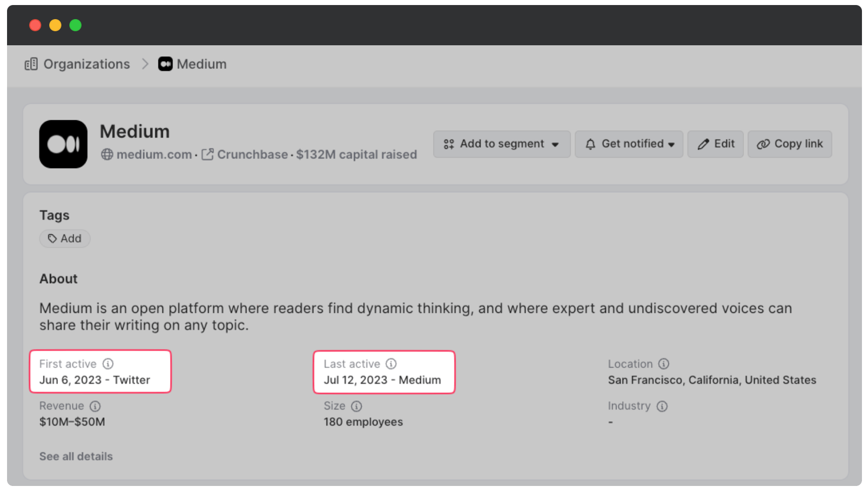Screen dimensions: 868x491
Task: Click the 180 employees value
Action: click(363, 422)
